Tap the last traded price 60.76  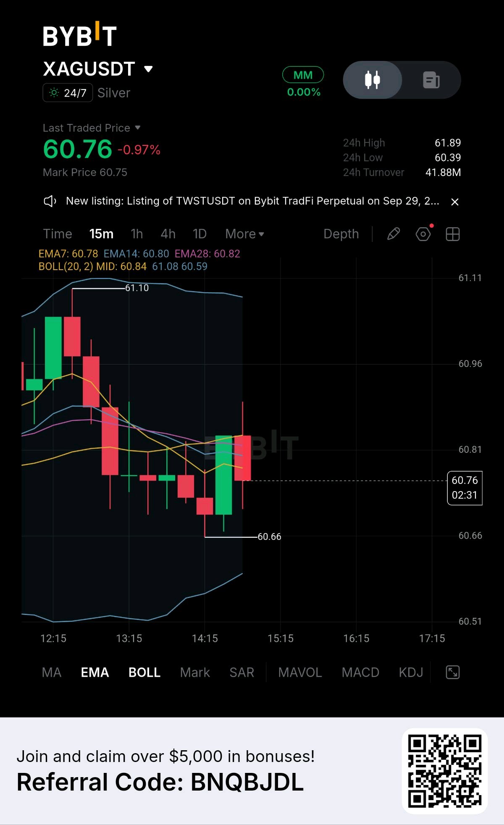tap(78, 149)
